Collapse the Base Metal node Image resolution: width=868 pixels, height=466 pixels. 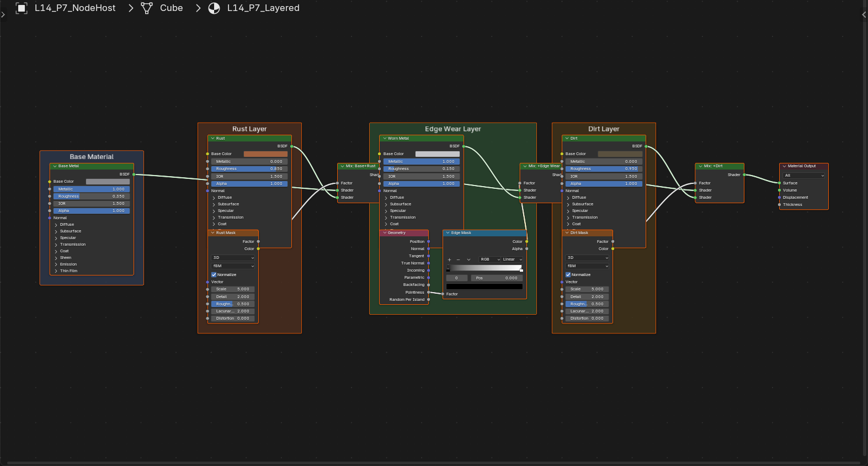coord(55,166)
